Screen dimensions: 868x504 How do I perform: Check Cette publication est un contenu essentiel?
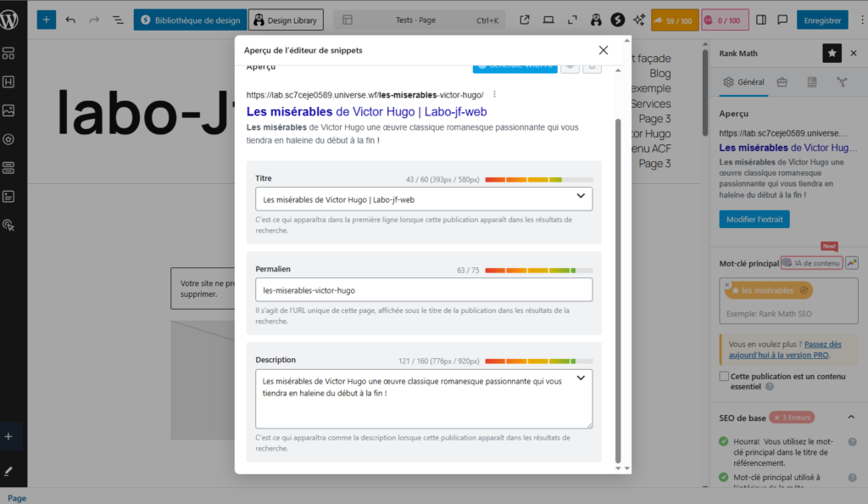[724, 376]
